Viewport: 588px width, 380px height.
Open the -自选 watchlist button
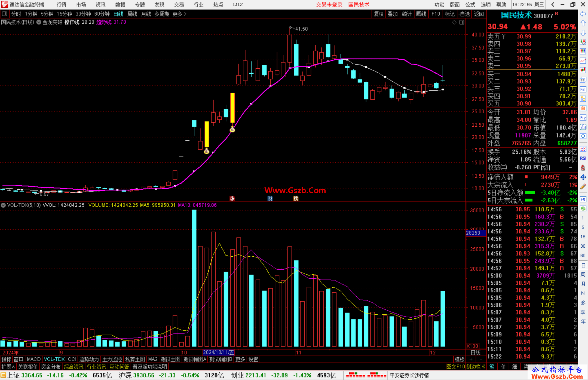click(x=464, y=14)
